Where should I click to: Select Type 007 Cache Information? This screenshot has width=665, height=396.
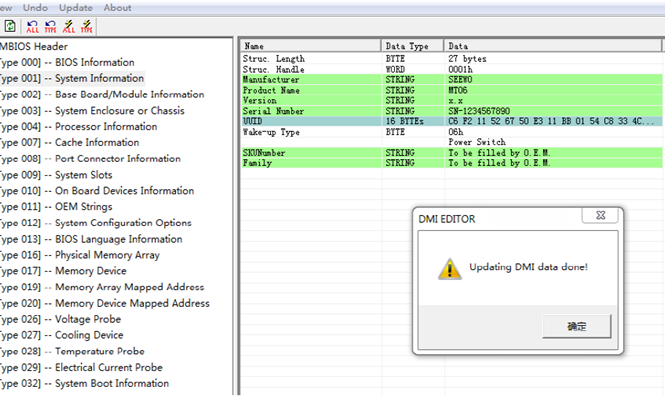pyautogui.click(x=70, y=142)
